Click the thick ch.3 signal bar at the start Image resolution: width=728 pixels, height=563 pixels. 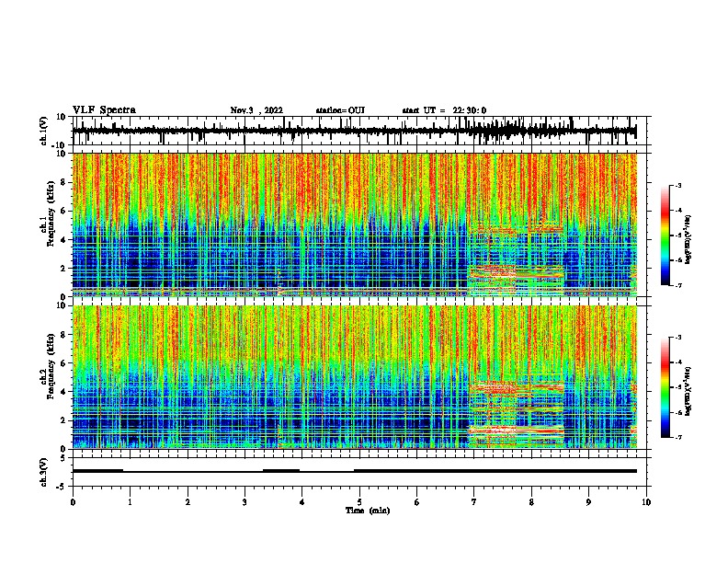(x=98, y=471)
